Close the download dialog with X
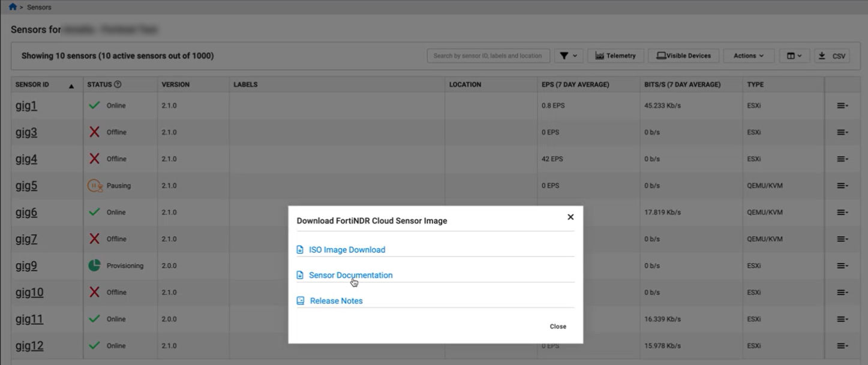Viewport: 868px width, 365px height. 570,217
